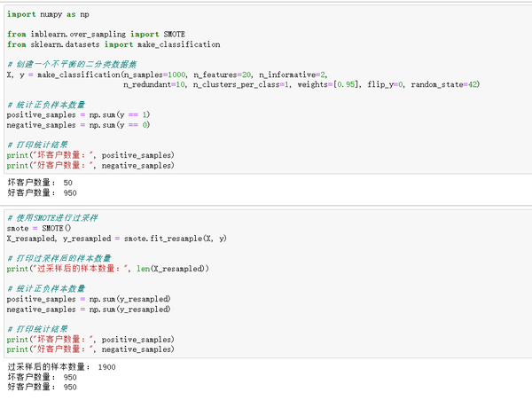Click the 'np.sum(y == 0)' line
This screenshot has width=532, height=400.
coord(78,124)
